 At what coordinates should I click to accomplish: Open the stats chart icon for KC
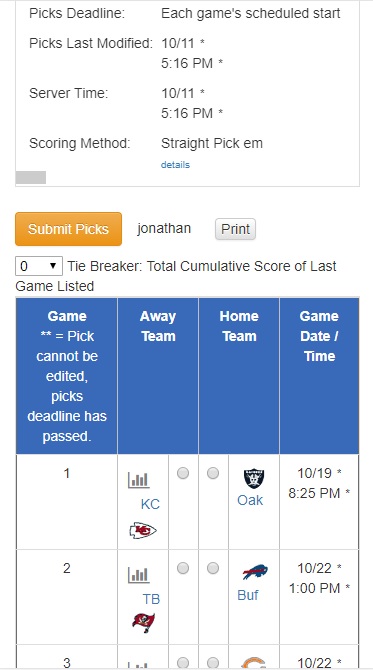(x=139, y=480)
